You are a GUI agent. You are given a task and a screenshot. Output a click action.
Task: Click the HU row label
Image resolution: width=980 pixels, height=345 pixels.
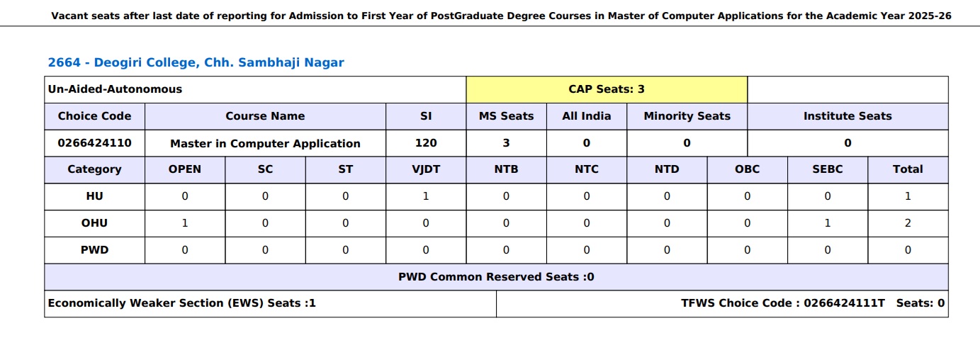(x=94, y=196)
